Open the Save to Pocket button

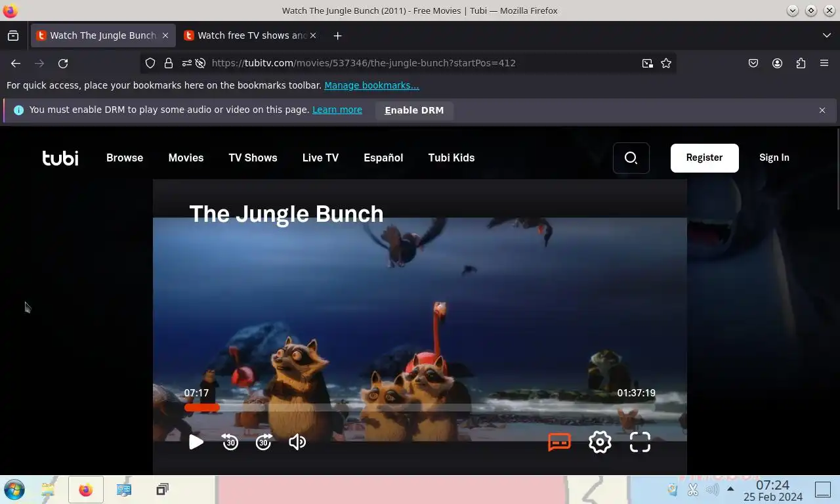pos(753,63)
